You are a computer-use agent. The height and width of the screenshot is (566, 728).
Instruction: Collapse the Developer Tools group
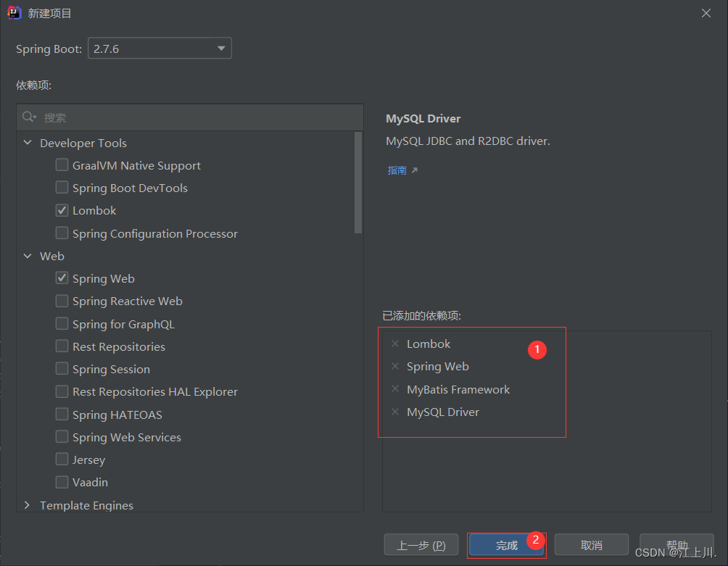click(x=28, y=143)
